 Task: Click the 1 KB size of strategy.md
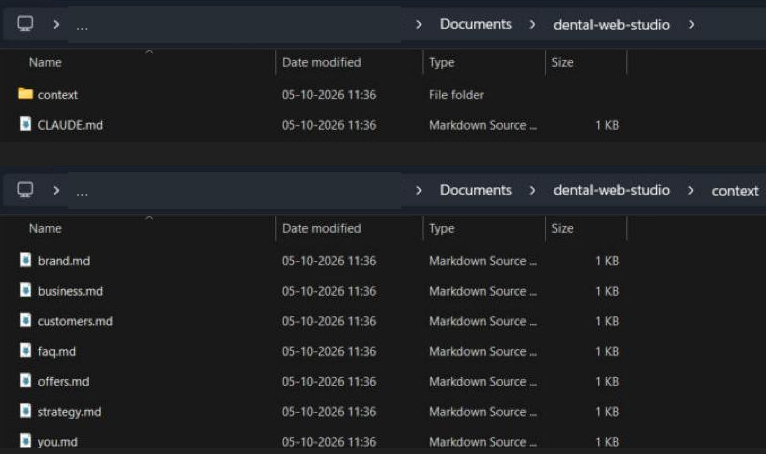[607, 411]
